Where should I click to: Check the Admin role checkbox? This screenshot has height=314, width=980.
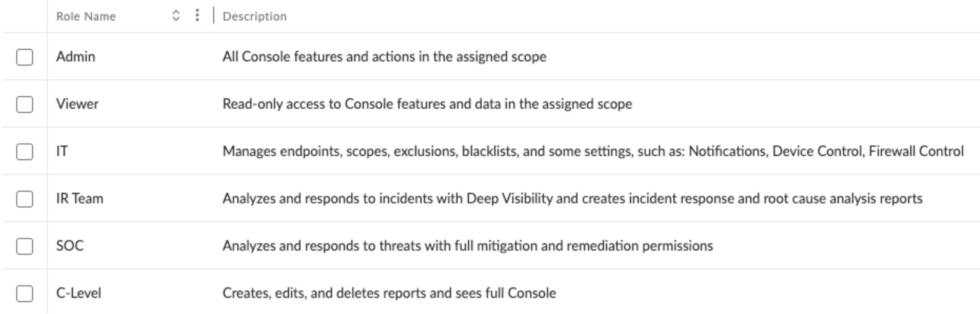[24, 57]
